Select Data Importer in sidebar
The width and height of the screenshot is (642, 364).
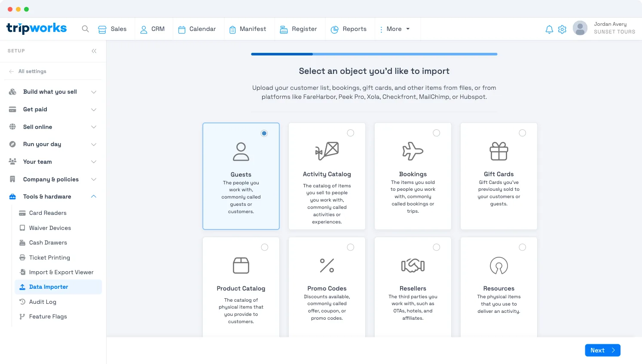pos(58,287)
